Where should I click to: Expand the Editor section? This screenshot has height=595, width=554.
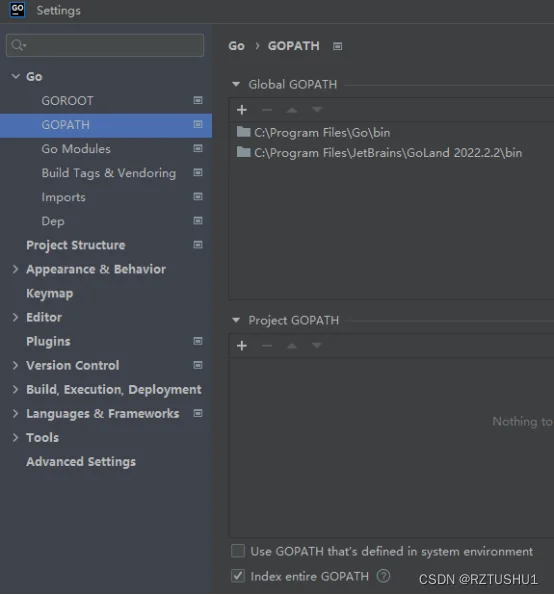pyautogui.click(x=16, y=317)
